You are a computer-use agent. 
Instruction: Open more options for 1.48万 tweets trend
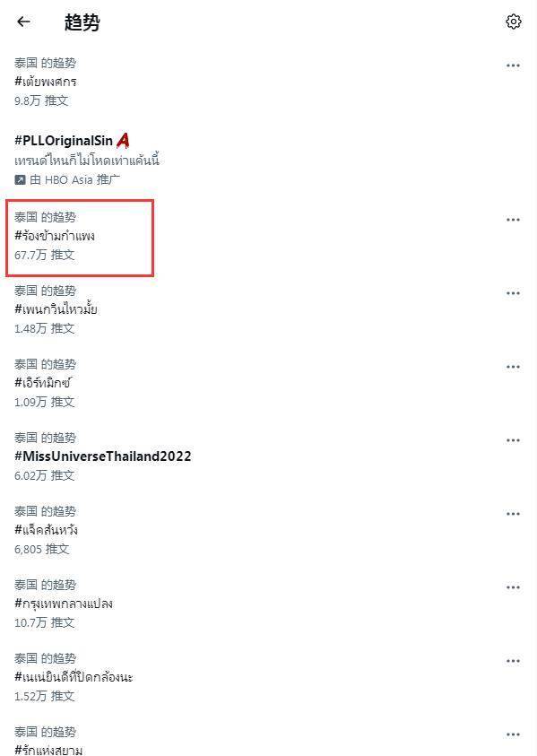[513, 293]
